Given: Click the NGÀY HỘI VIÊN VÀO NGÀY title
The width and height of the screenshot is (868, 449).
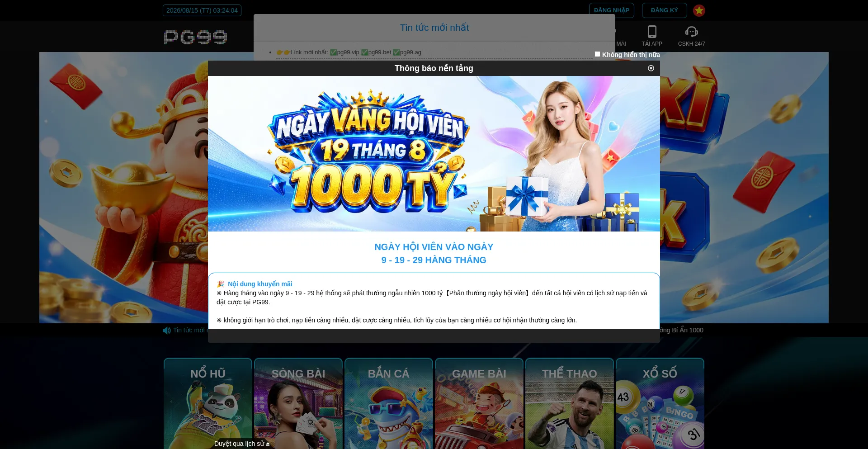Looking at the screenshot, I should (x=434, y=247).
